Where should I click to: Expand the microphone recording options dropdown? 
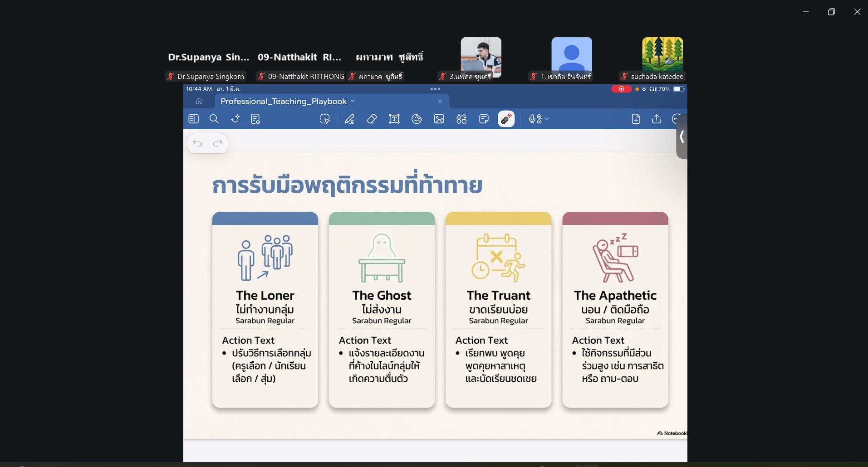click(x=547, y=119)
